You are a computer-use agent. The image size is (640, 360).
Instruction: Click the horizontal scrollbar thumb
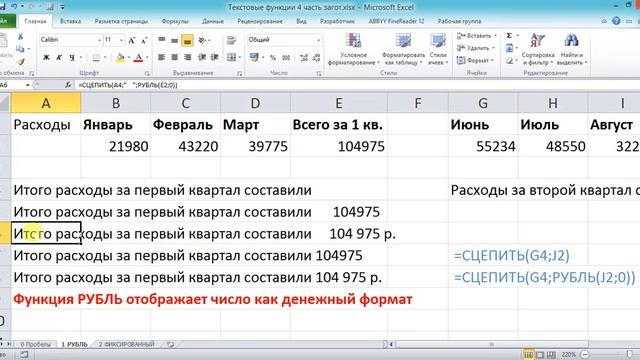491,344
